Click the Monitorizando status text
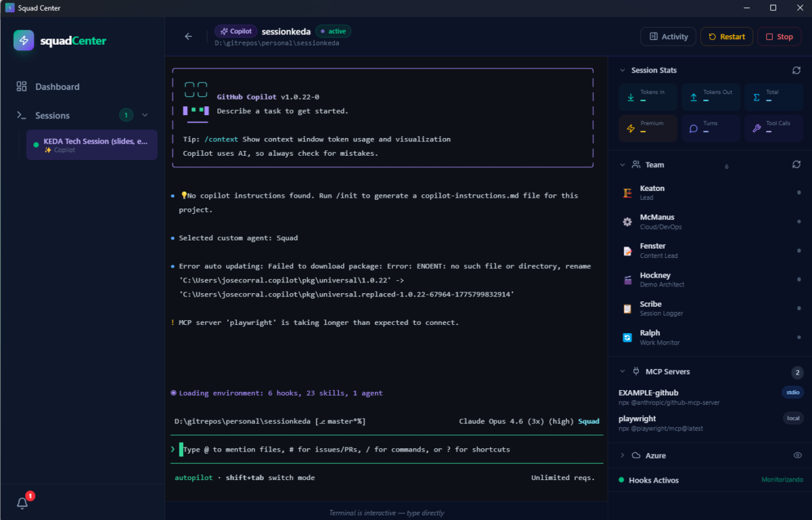This screenshot has height=520, width=812. 782,480
